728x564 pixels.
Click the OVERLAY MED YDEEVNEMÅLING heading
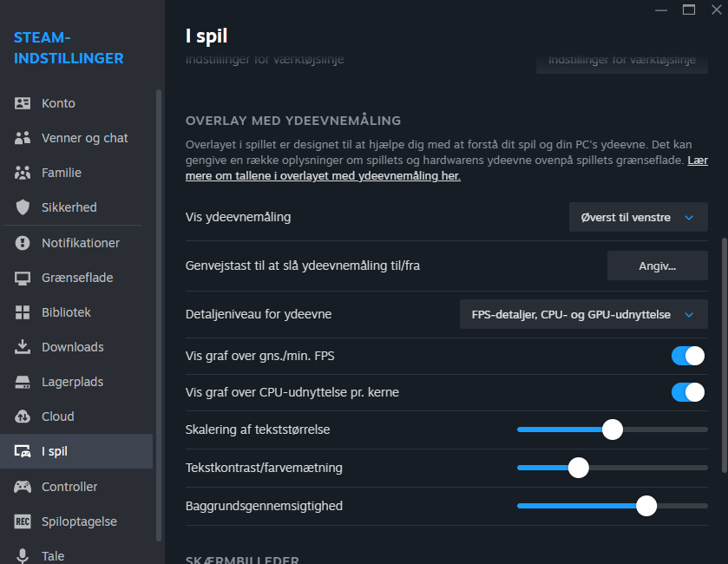coord(293,121)
